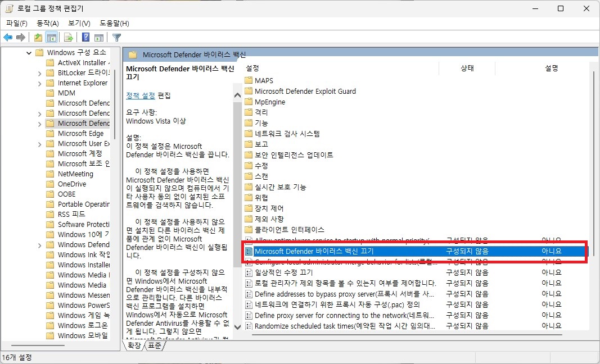Toggle the show/hide console tree icon
Image resolution: width=600 pixels, height=364 pixels.
pyautogui.click(x=52, y=37)
